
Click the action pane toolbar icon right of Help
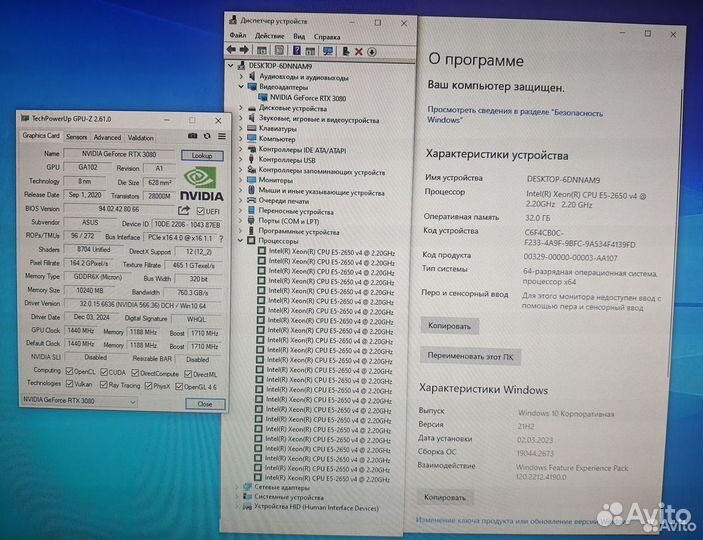click(x=310, y=51)
